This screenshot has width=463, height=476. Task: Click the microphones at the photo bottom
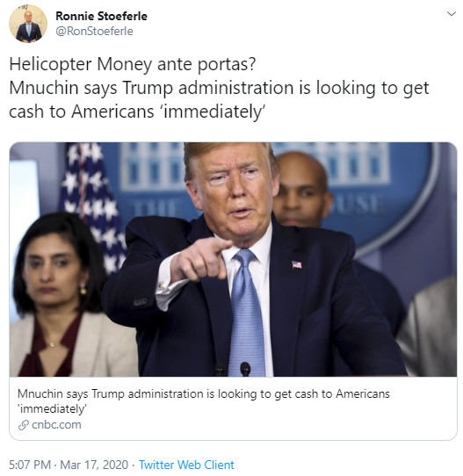coord(233,369)
